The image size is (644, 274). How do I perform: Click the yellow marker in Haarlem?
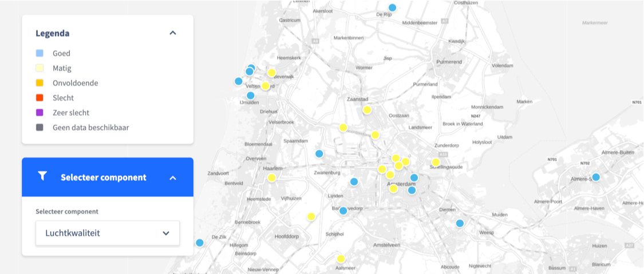coord(271,178)
